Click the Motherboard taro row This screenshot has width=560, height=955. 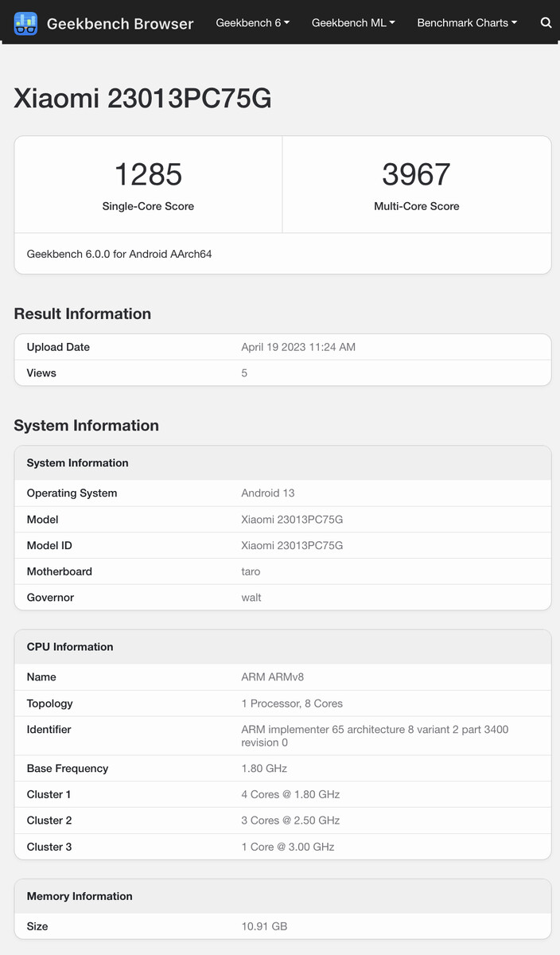pos(282,571)
